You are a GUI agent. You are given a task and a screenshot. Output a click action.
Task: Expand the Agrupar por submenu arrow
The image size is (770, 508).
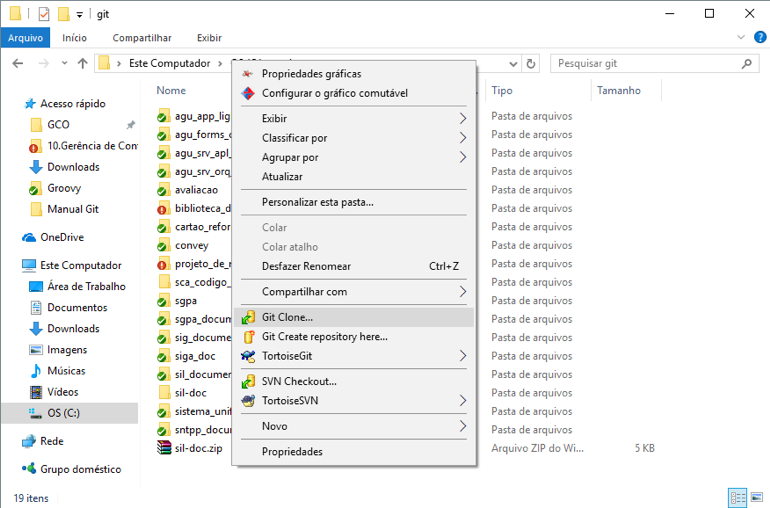[463, 157]
